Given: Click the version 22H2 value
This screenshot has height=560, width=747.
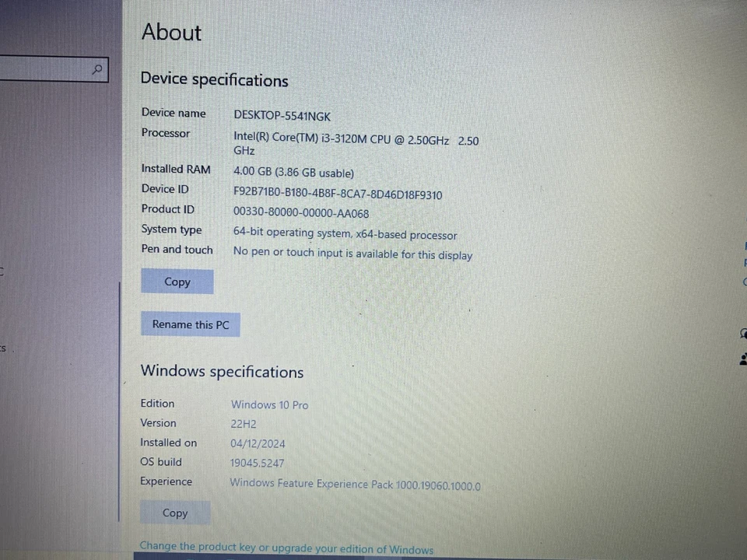Looking at the screenshot, I should click(243, 423).
